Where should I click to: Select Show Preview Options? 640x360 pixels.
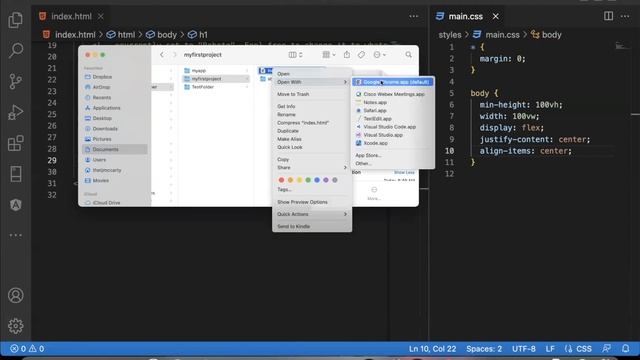pyautogui.click(x=302, y=202)
